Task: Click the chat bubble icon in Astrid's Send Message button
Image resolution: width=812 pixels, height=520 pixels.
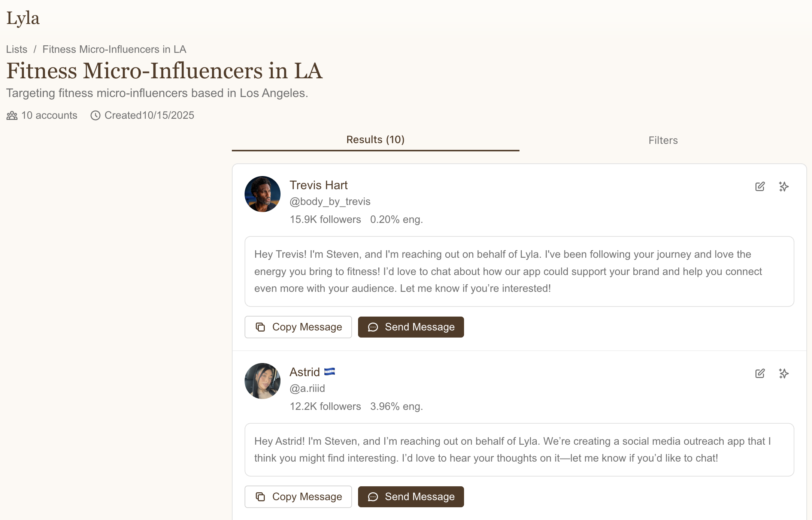Action: click(373, 497)
